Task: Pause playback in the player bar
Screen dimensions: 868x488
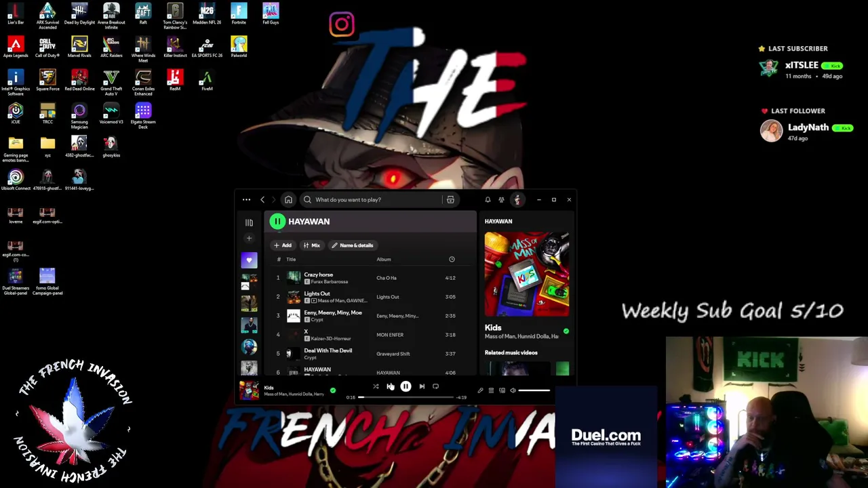Action: tap(406, 386)
